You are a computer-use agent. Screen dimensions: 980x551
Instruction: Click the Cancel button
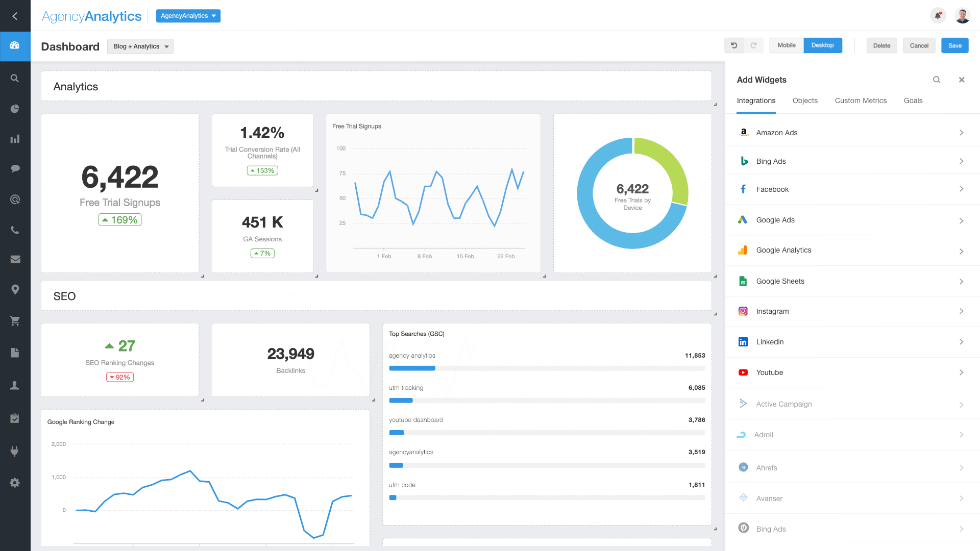(x=919, y=45)
